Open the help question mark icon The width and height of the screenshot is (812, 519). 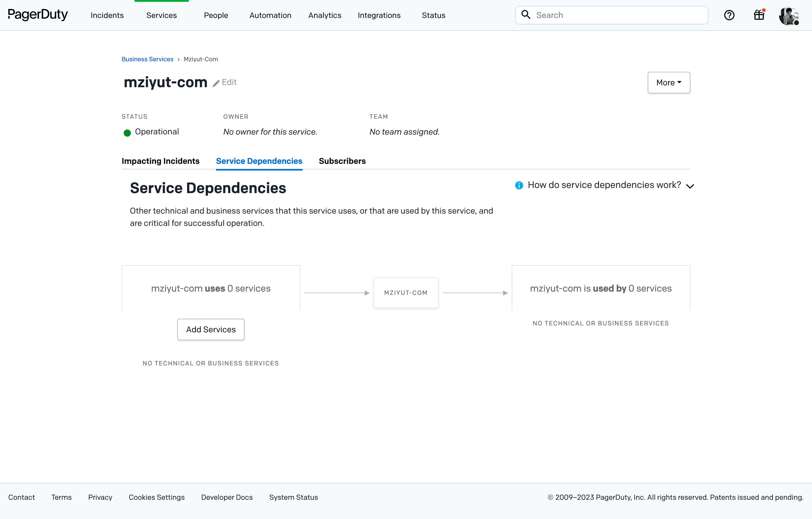729,15
